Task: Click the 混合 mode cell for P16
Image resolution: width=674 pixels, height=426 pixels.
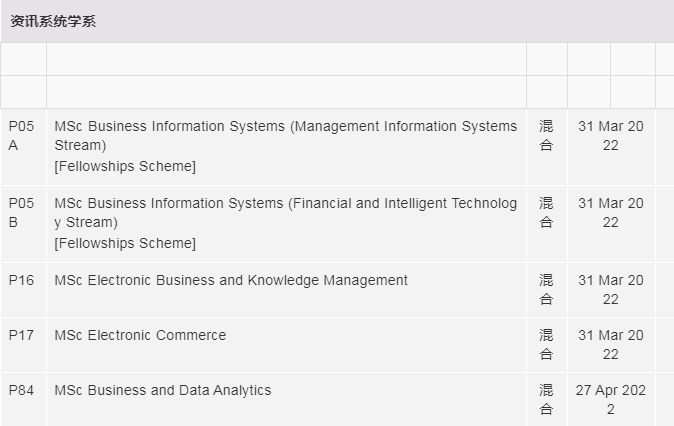Action: pyautogui.click(x=546, y=289)
